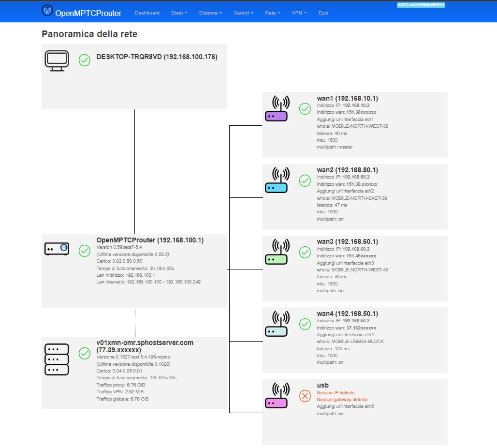
Task: Click 'indirizzo wan: 37.162xxxxxx' under wan4
Action: [347, 328]
